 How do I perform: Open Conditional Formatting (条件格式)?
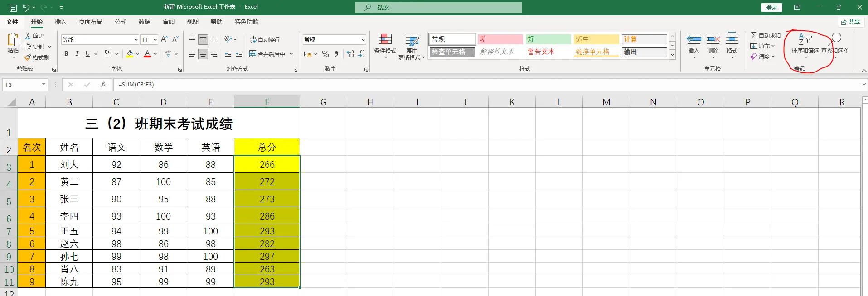[385, 46]
